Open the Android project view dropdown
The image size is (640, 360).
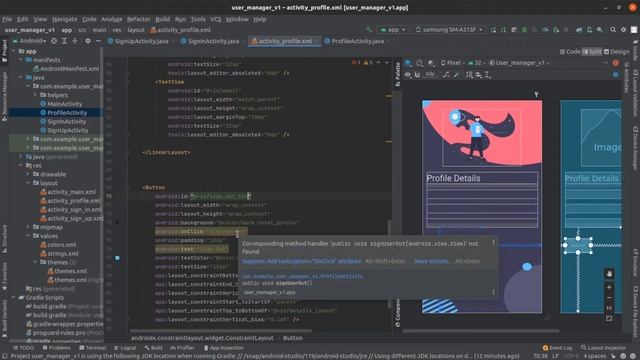point(29,41)
